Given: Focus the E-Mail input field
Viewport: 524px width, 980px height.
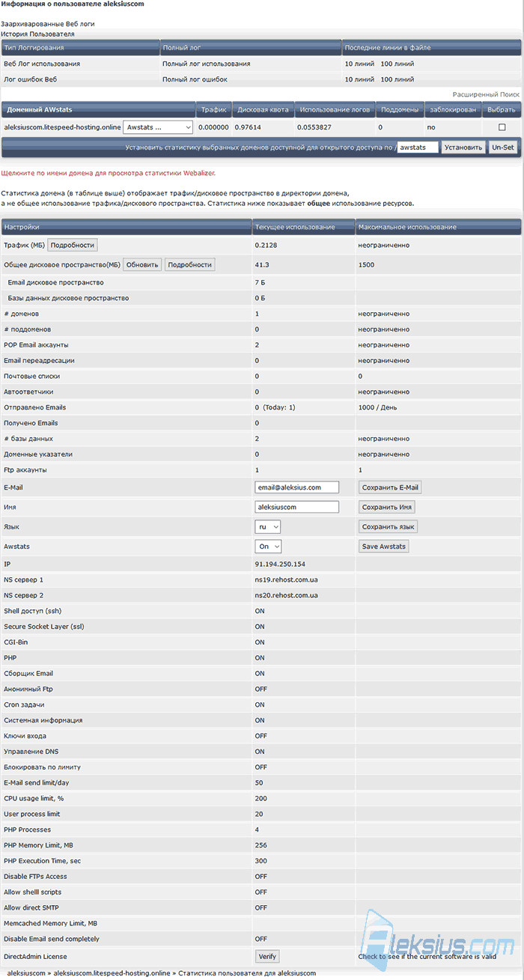Looking at the screenshot, I should pyautogui.click(x=297, y=487).
